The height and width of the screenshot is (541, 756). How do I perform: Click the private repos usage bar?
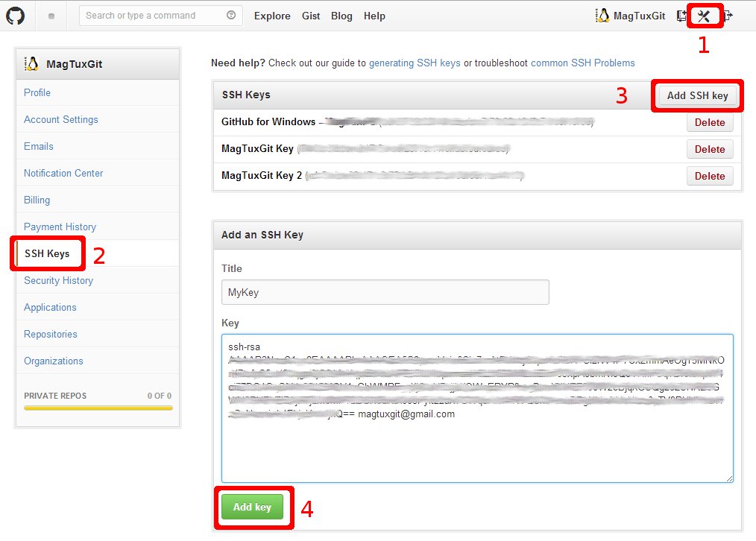[x=98, y=408]
